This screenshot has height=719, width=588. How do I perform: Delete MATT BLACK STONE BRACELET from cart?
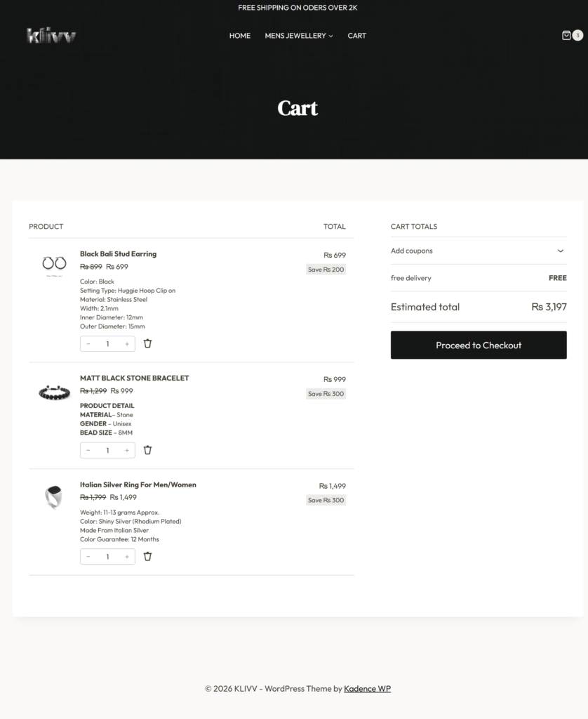(x=147, y=450)
